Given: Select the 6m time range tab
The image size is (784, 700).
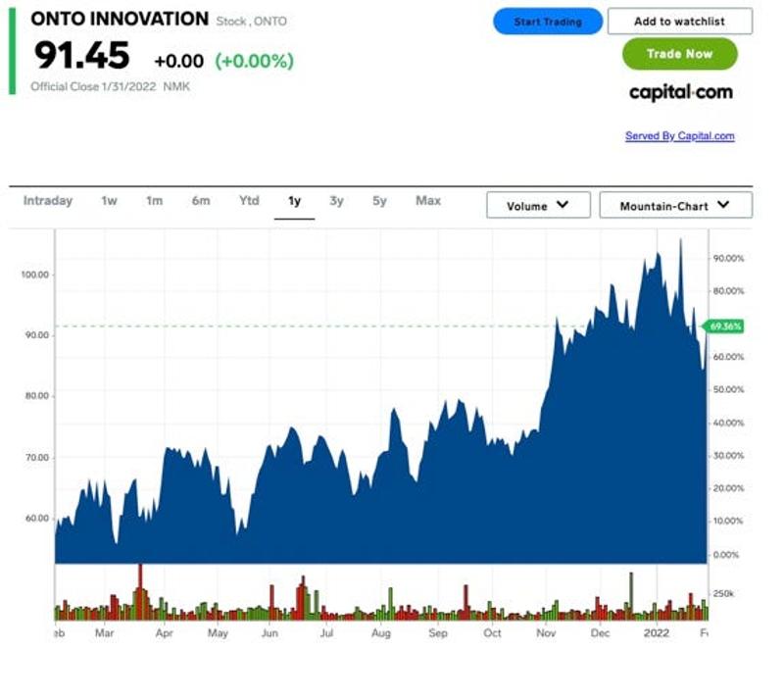Looking at the screenshot, I should click(x=201, y=201).
